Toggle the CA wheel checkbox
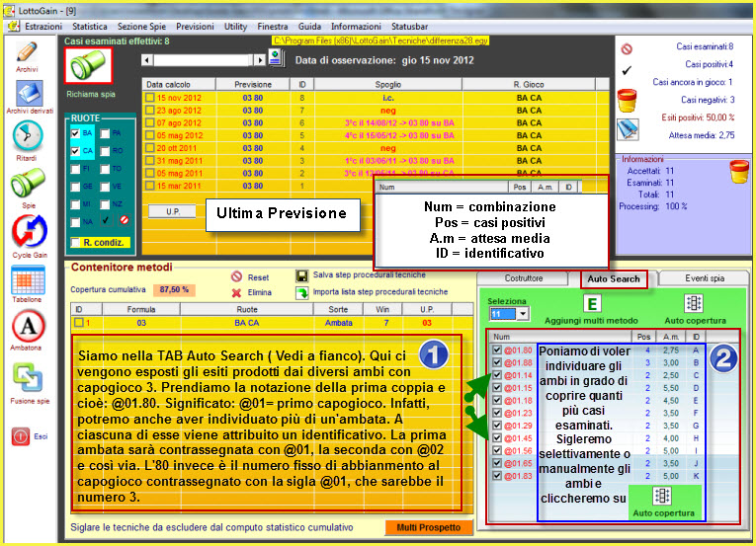 pyautogui.click(x=75, y=151)
